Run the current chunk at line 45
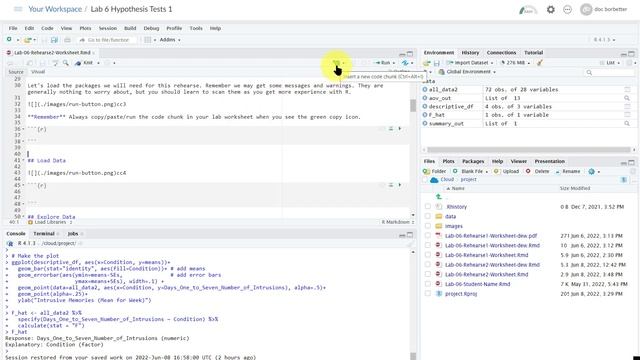Viewport: 640px width, 360px height. pyautogui.click(x=400, y=185)
